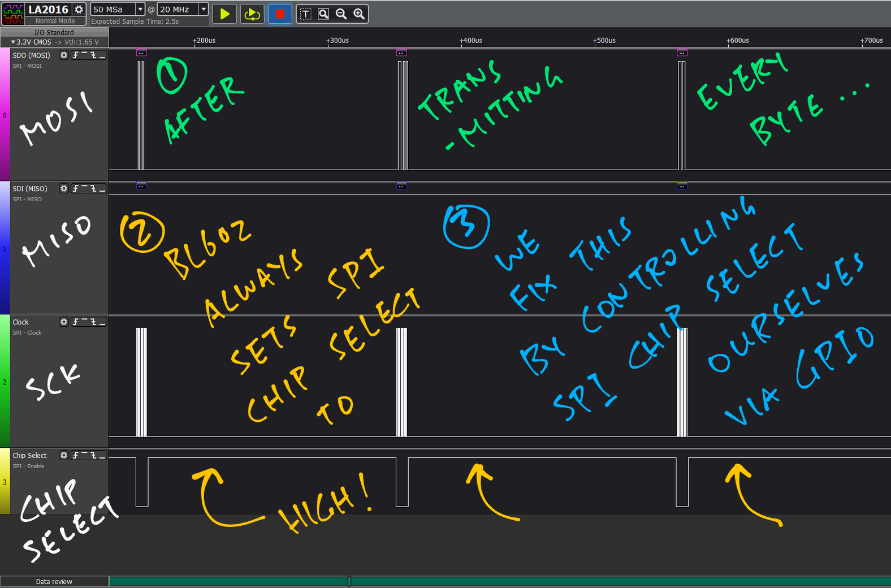The height and width of the screenshot is (588, 891).
Task: Stop capture with the red square button
Action: point(280,14)
